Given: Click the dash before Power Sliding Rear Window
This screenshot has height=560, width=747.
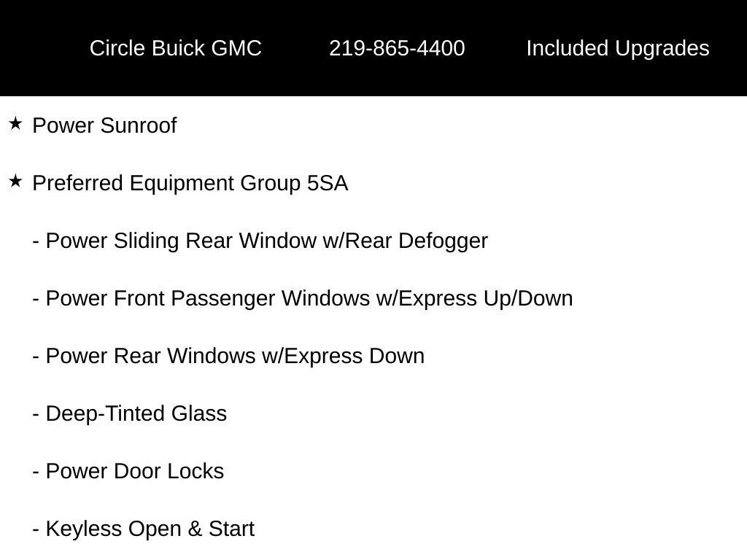Looking at the screenshot, I should pyautogui.click(x=36, y=241).
